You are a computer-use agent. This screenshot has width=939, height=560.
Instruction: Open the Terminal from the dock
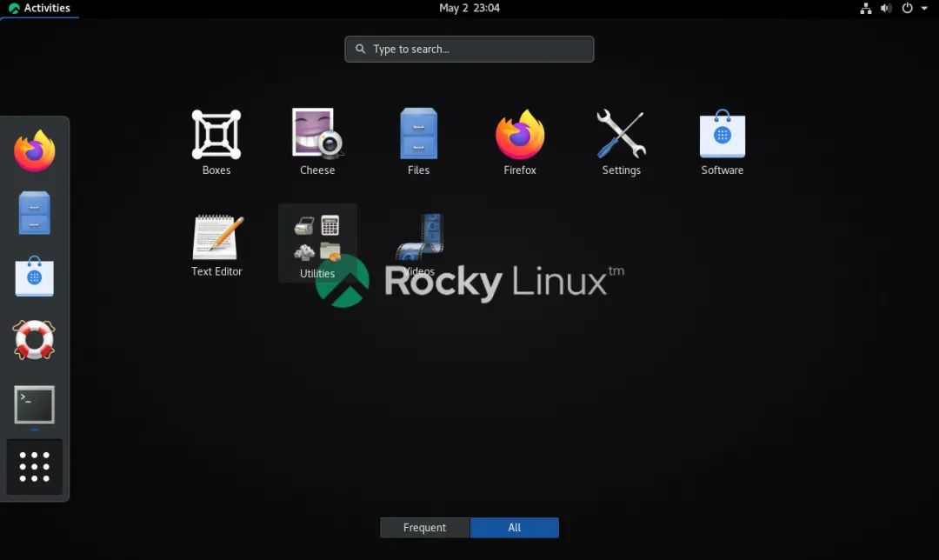(34, 404)
